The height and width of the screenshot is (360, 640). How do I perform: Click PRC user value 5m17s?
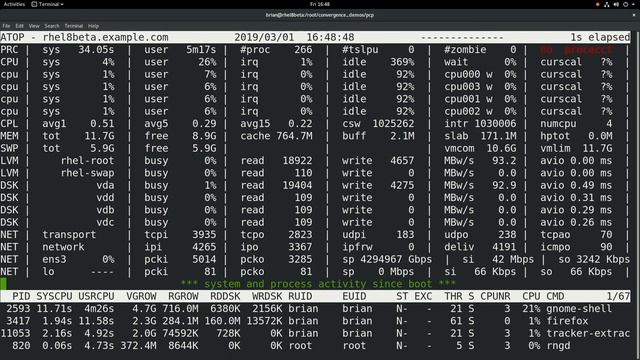click(201, 50)
